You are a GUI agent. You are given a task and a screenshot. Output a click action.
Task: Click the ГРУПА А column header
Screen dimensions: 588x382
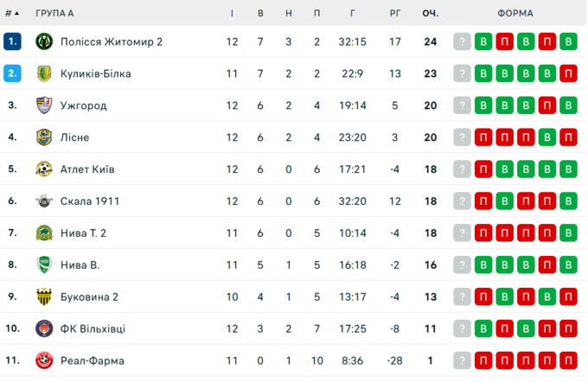point(54,13)
